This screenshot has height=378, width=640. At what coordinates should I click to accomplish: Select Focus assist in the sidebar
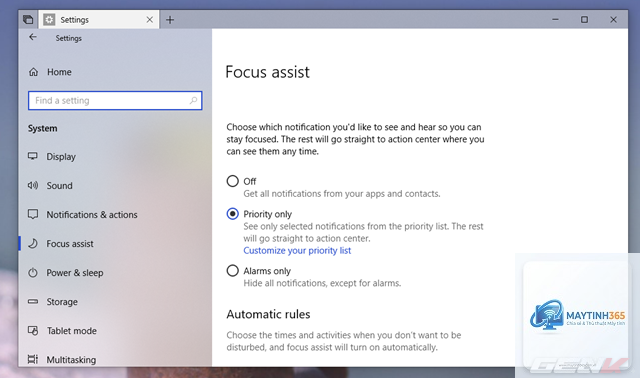pos(70,244)
